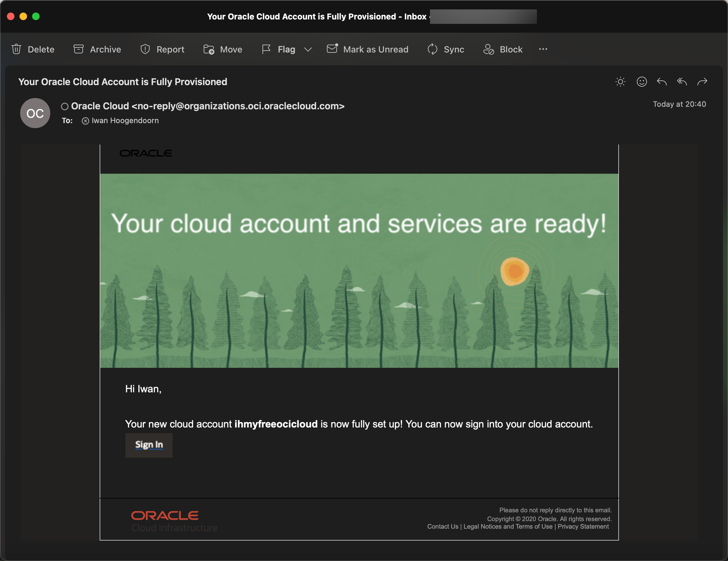Screen dimensions: 728x561
Task: Block the sender
Action: click(x=503, y=49)
